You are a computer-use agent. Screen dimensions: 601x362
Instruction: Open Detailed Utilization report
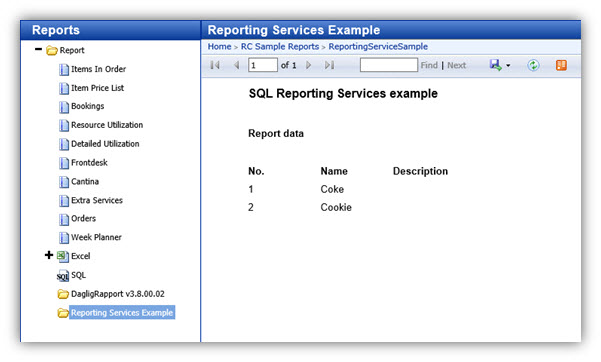click(x=105, y=144)
